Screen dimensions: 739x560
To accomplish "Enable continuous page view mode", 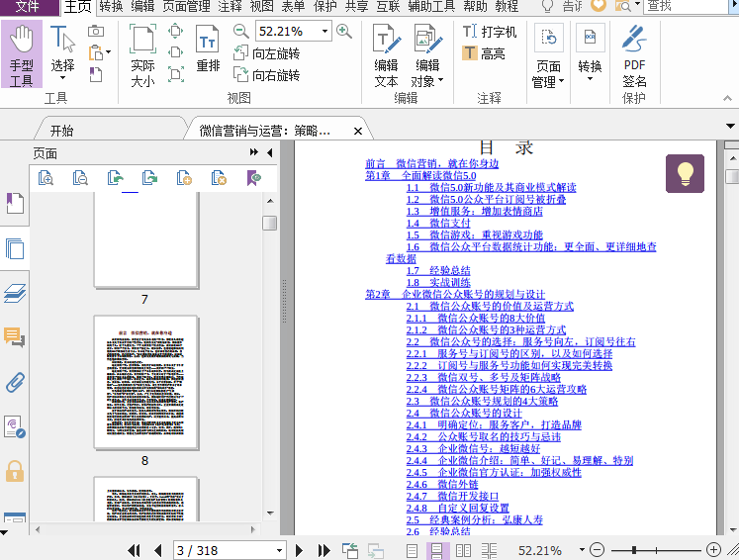I will tap(437, 550).
